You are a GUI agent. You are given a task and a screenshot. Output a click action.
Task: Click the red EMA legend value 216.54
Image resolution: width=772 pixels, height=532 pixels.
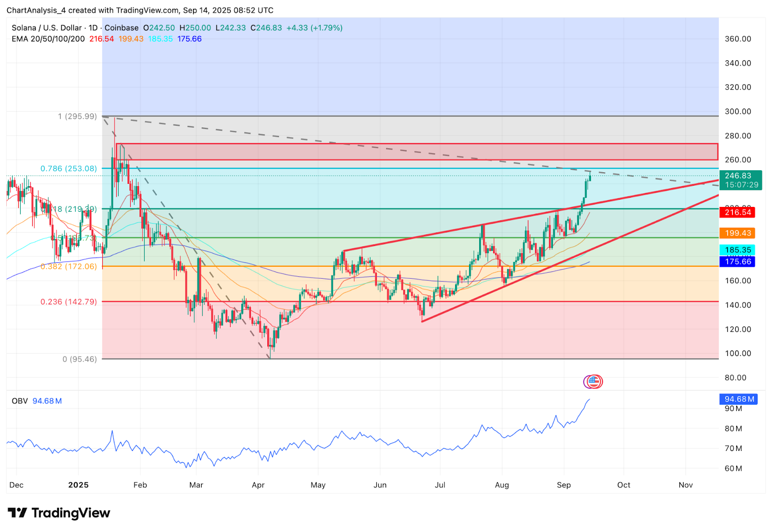(x=102, y=39)
